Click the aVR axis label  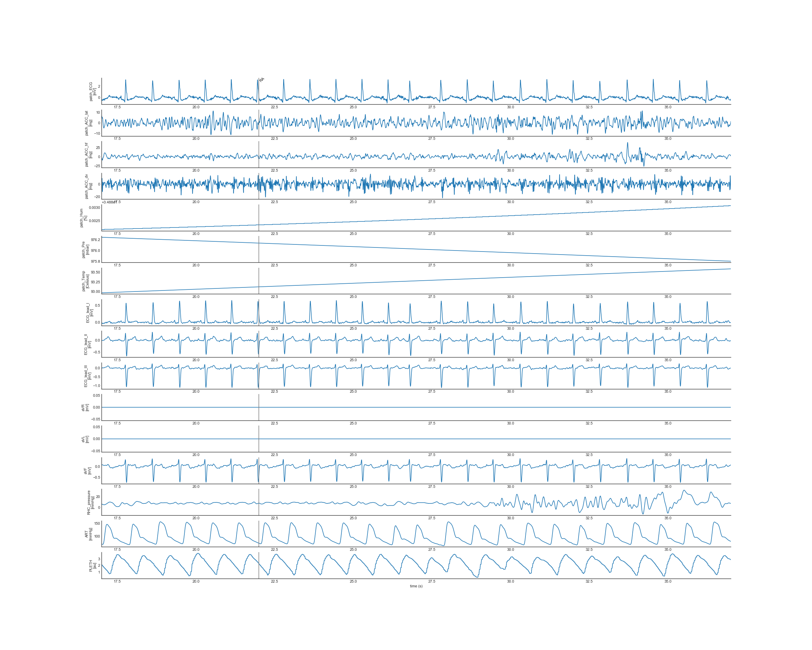[x=85, y=408]
